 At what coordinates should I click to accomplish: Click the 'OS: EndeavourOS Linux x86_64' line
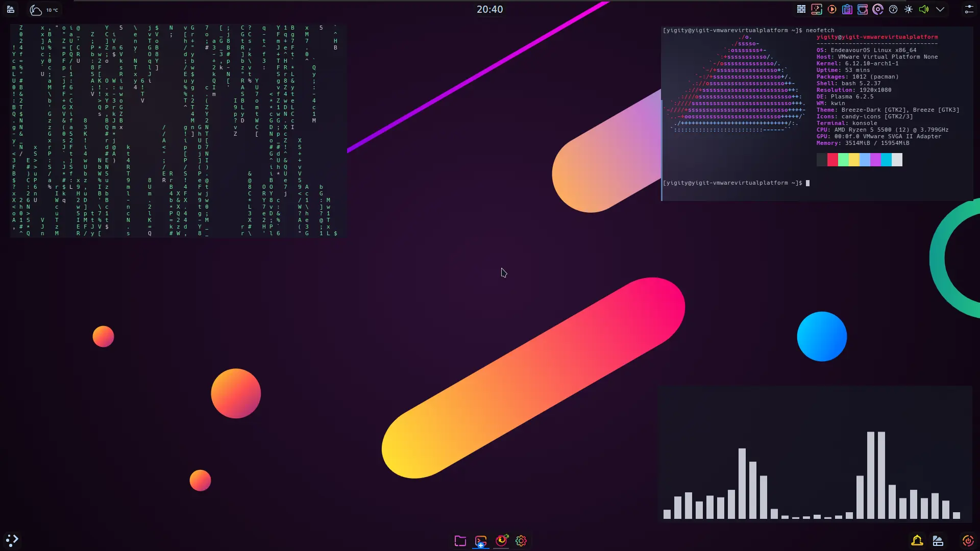coord(866,50)
